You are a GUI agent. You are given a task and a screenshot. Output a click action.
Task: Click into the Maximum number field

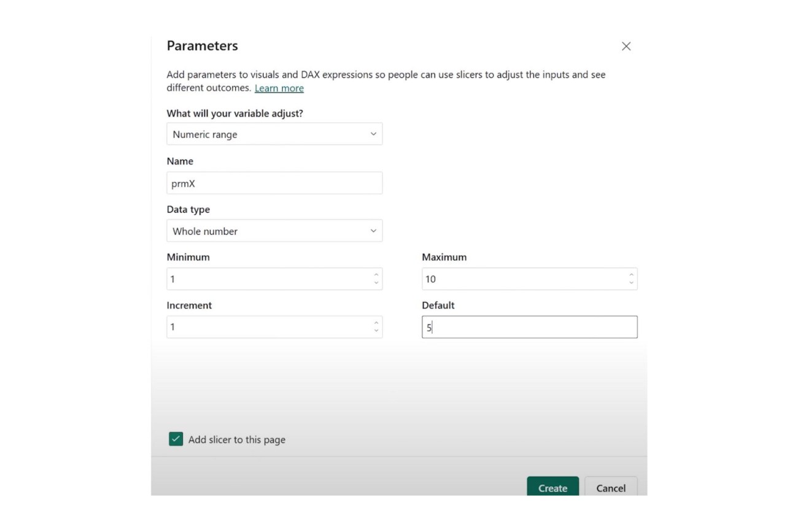(x=523, y=279)
